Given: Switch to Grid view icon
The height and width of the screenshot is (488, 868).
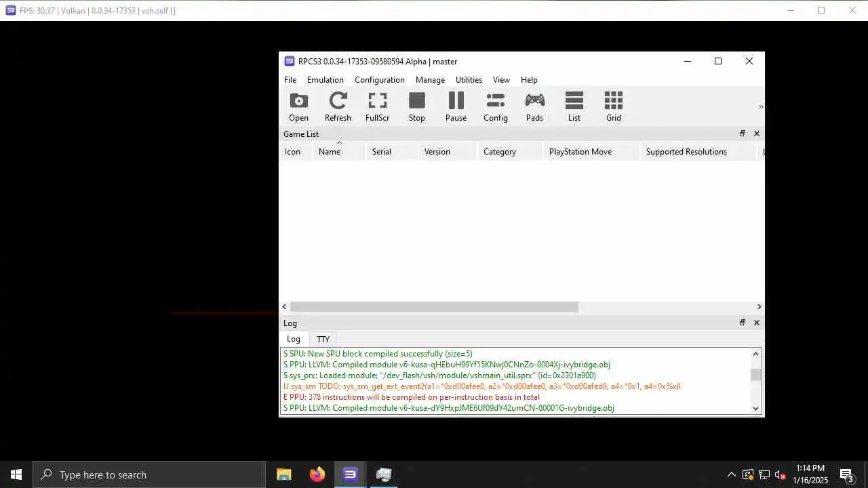Looking at the screenshot, I should pos(613,107).
